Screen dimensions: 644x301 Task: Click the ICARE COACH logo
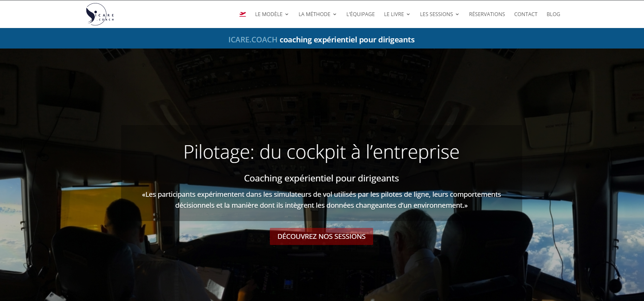(100, 14)
